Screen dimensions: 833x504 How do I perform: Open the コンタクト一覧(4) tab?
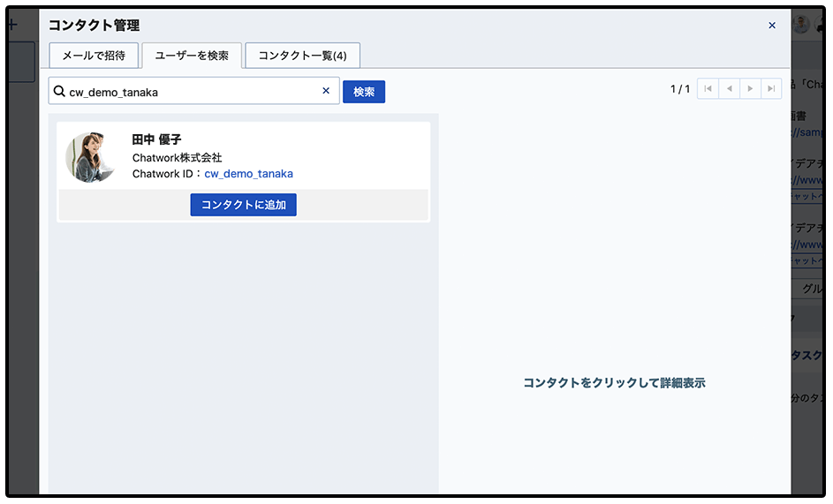pyautogui.click(x=302, y=56)
